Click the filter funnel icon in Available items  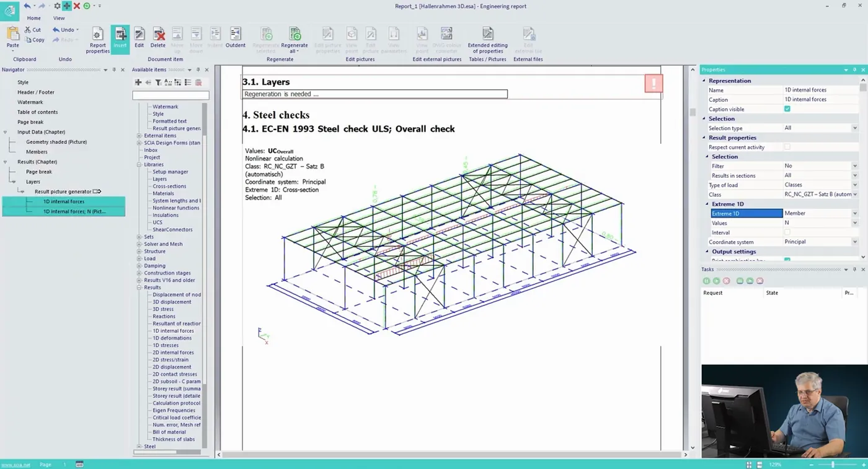pyautogui.click(x=158, y=82)
